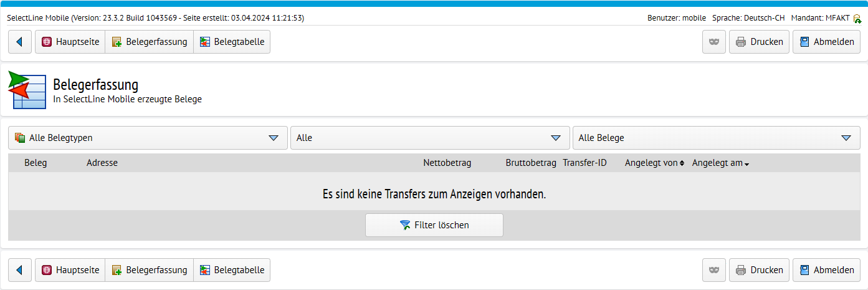The image size is (868, 290).
Task: Click the top back arrow button
Action: click(19, 42)
